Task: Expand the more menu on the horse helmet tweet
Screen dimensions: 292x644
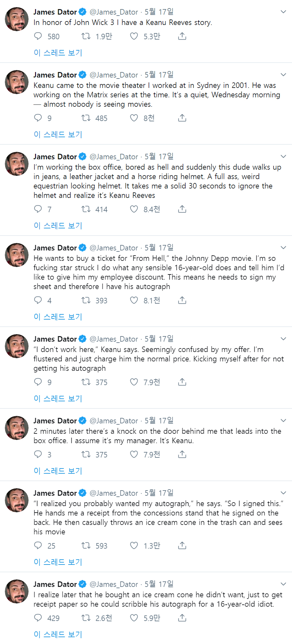Action: [283, 157]
